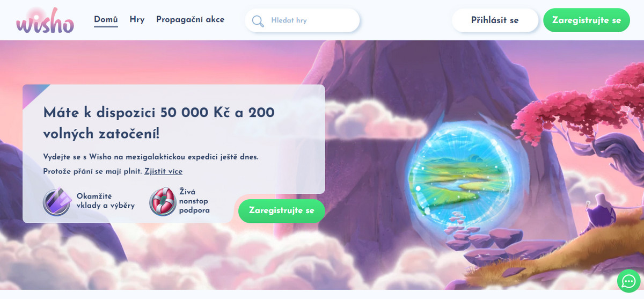Open the Domů menu item
The height and width of the screenshot is (299, 644).
106,19
